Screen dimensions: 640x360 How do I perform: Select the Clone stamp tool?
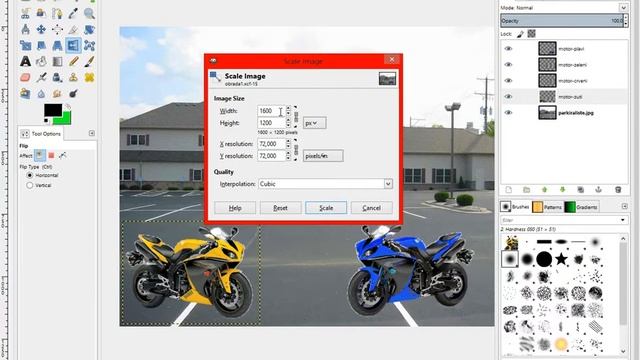pos(73,77)
